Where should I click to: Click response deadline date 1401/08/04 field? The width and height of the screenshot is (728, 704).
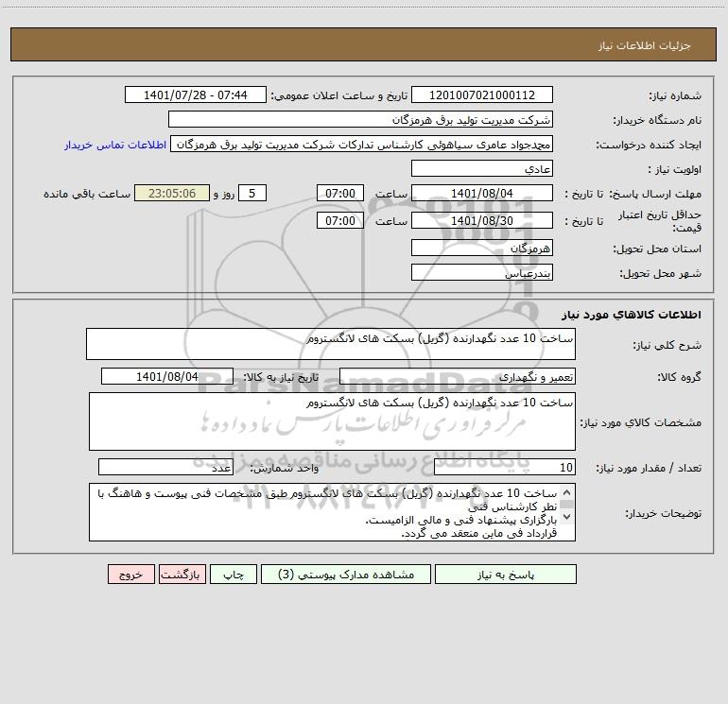coord(482,193)
